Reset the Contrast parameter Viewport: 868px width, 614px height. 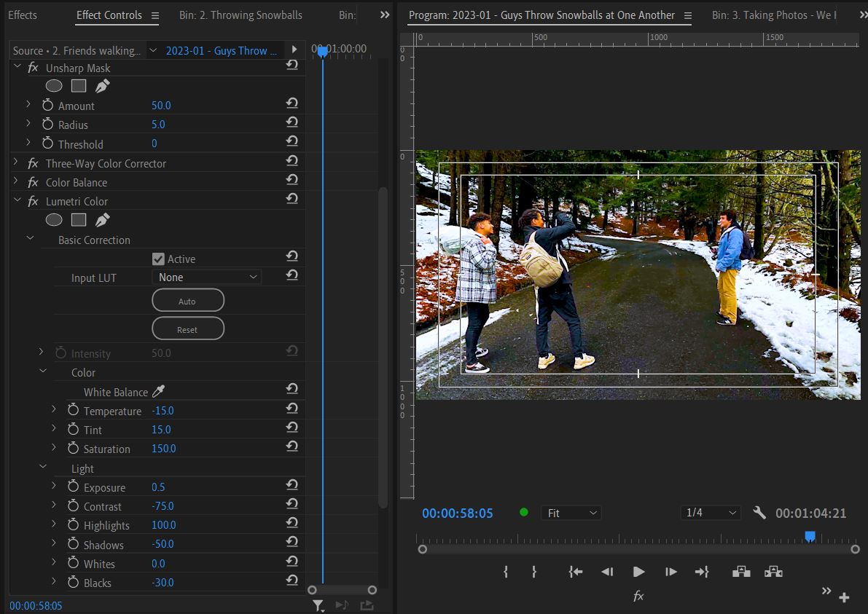point(292,504)
